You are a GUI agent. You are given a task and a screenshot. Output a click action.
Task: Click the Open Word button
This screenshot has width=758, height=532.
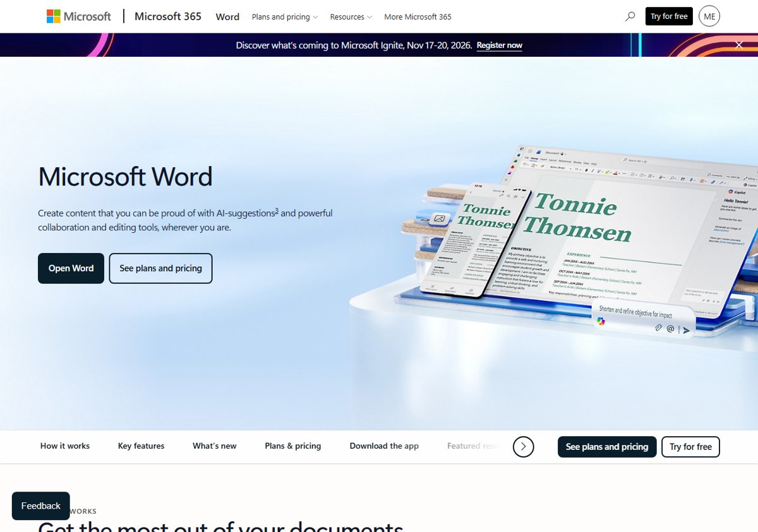click(71, 268)
